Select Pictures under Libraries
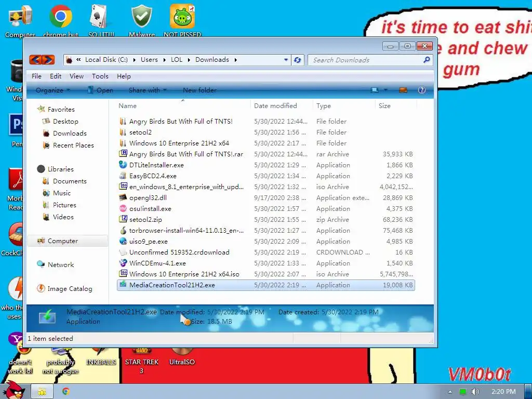 64,205
